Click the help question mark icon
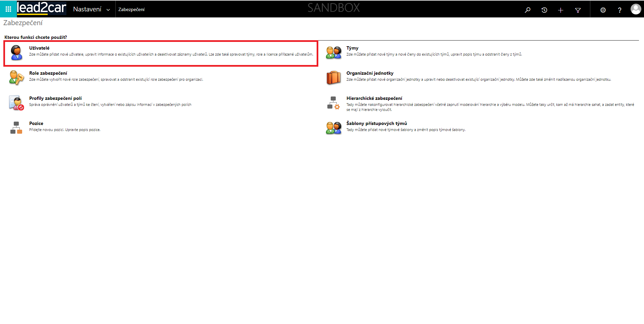The height and width of the screenshot is (324, 644). pos(620,10)
